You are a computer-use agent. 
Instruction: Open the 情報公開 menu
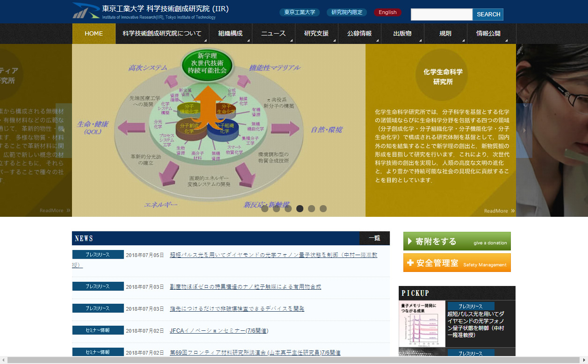click(x=491, y=34)
